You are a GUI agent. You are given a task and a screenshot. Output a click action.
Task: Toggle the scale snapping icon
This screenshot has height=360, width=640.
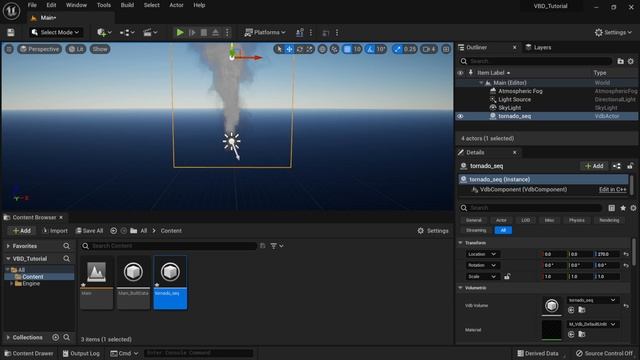(x=397, y=49)
